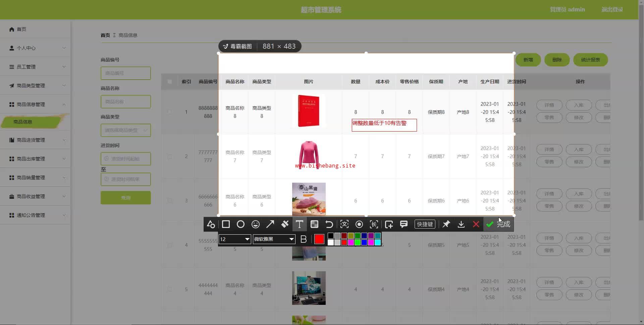Open 首页 in the left sidebar

[21, 29]
